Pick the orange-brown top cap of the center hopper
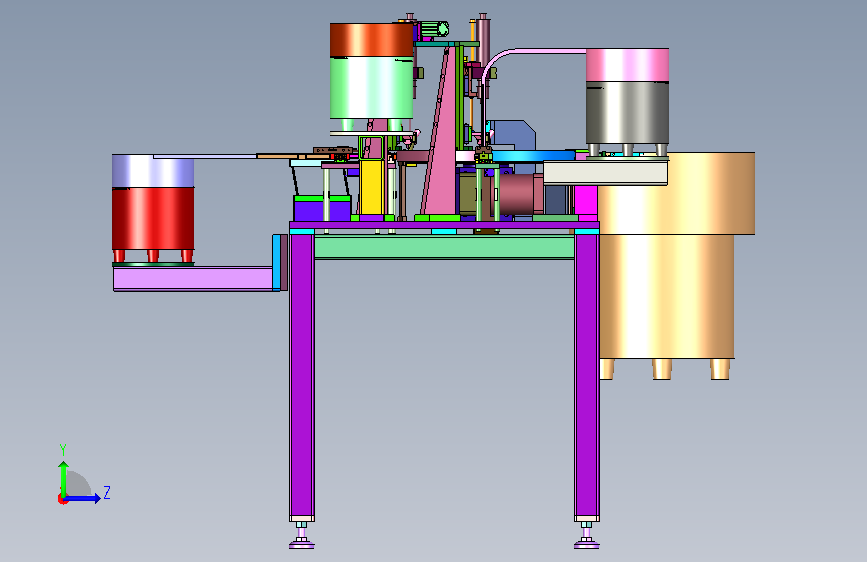The image size is (867, 562). point(372,40)
